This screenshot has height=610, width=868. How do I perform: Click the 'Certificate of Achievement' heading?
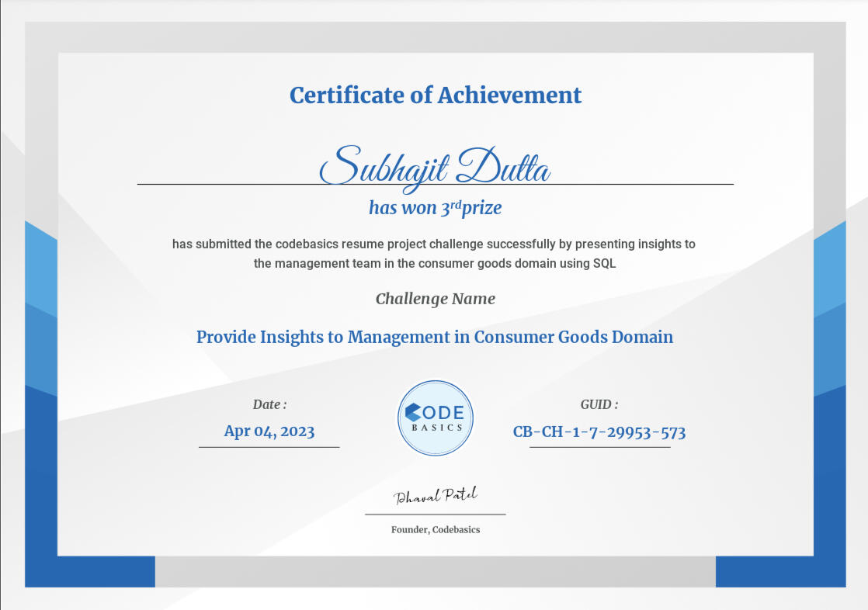(435, 95)
